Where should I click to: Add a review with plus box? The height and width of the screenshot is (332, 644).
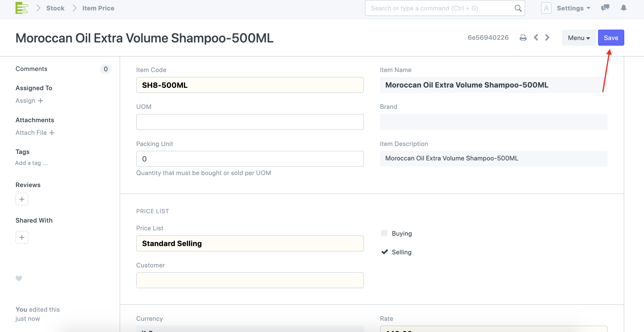pos(22,199)
